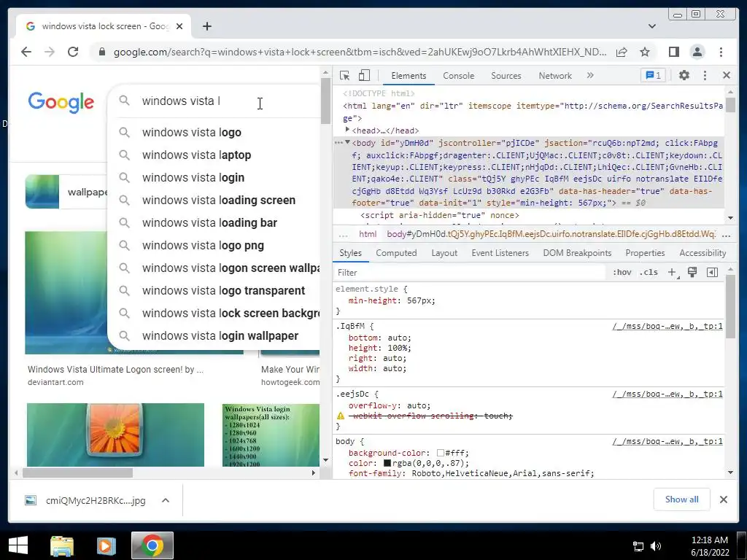Open the Layout pane tab
Screen dimensions: 747x560
pyautogui.click(x=444, y=253)
